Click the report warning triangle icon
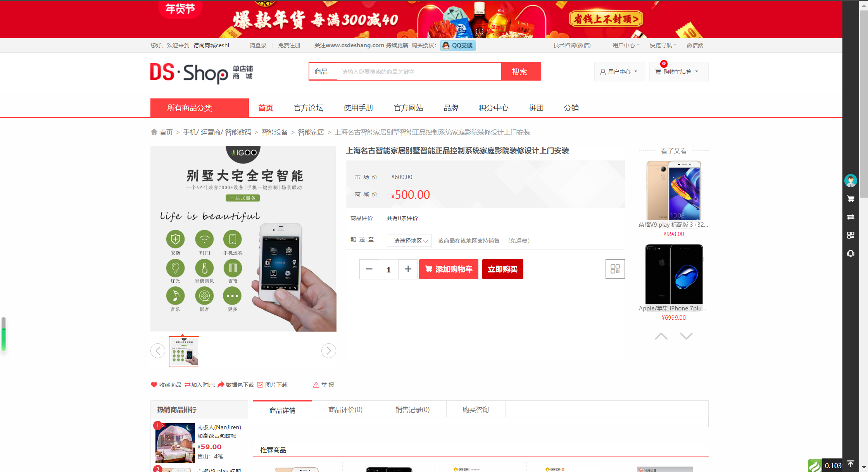Screen dimensions: 868x472 (316, 385)
